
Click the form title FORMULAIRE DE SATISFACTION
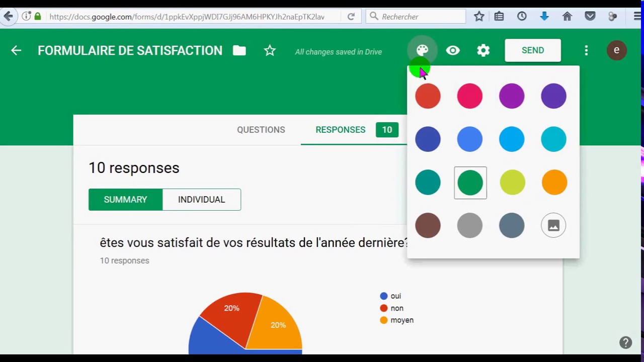point(130,50)
